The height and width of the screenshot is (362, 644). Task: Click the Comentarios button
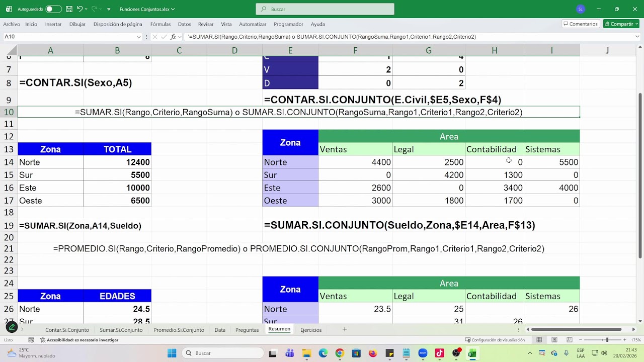[581, 24]
